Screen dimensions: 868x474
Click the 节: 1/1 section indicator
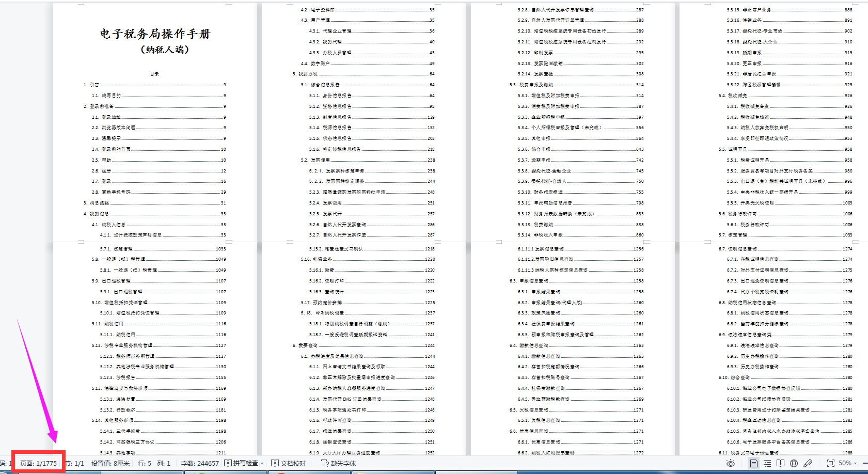(74, 463)
